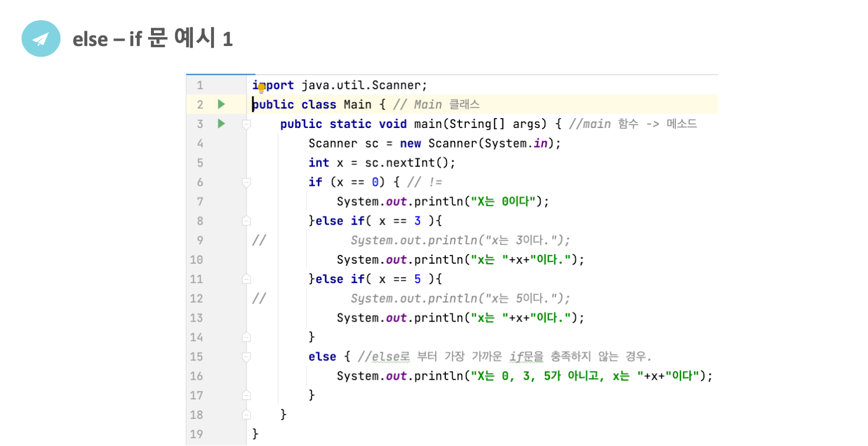
Task: Click println statement on line 13
Action: click(x=461, y=318)
